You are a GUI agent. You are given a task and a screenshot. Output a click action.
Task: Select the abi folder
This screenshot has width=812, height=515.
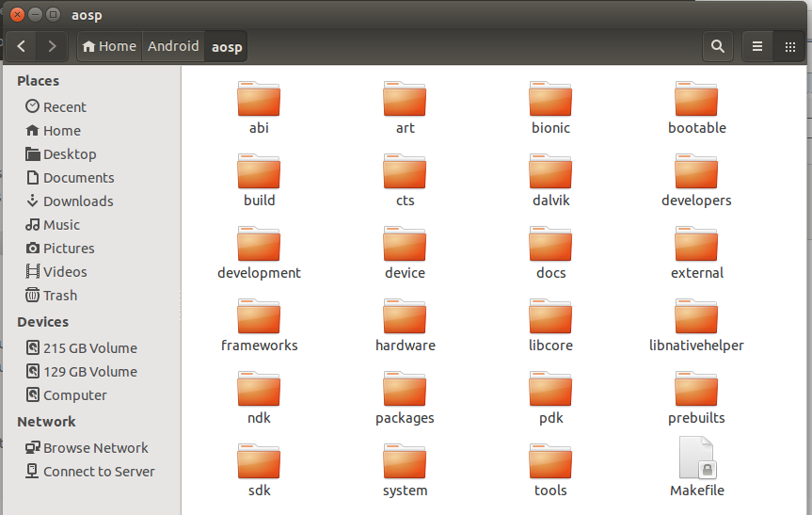click(x=259, y=107)
